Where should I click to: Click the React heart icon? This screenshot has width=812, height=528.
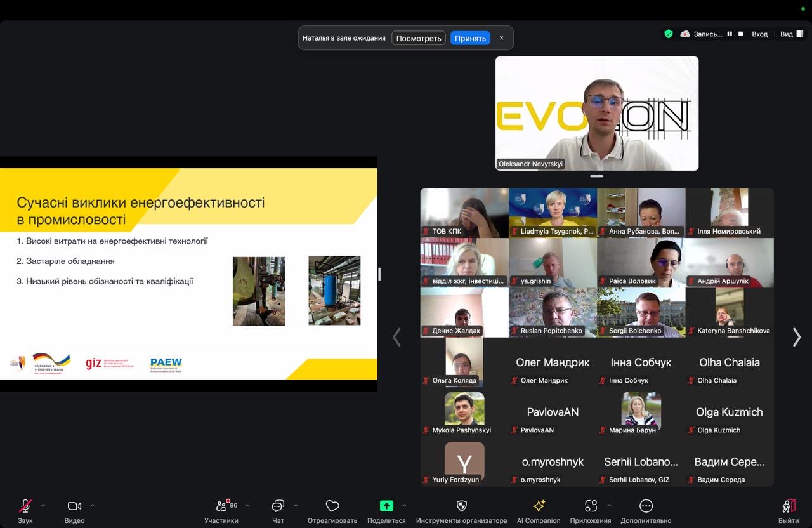(x=332, y=506)
